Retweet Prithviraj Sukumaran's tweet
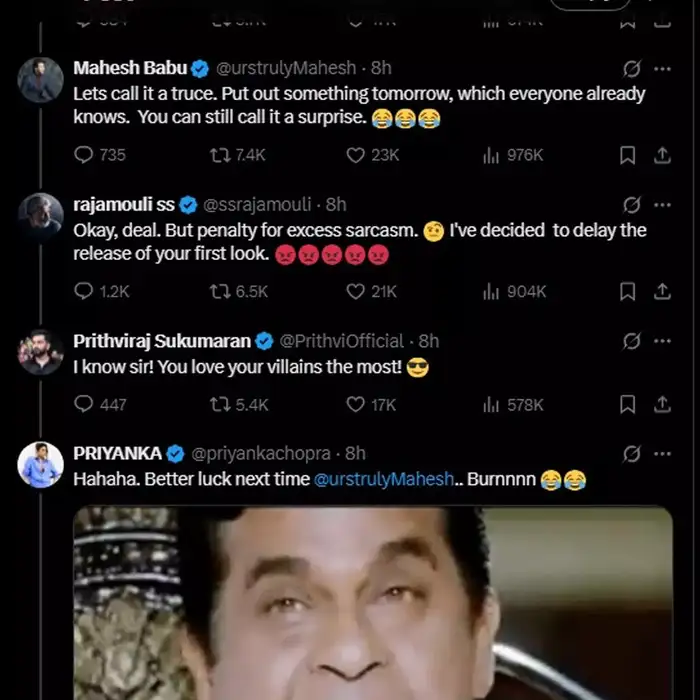The height and width of the screenshot is (700, 700). (x=220, y=405)
